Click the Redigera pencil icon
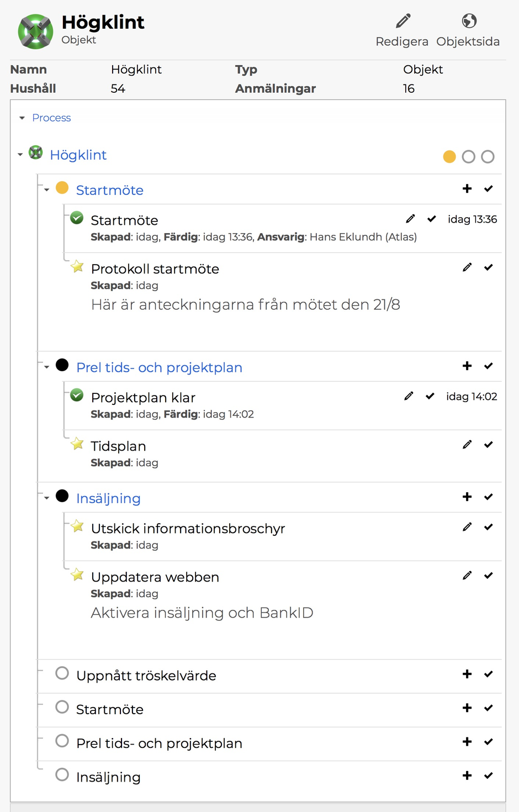The width and height of the screenshot is (519, 812). pos(403,22)
